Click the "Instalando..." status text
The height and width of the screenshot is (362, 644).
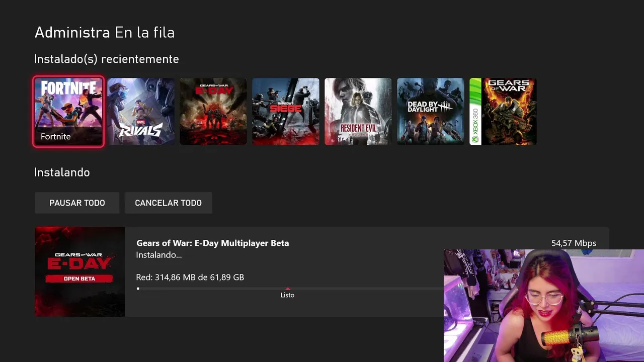pyautogui.click(x=159, y=255)
